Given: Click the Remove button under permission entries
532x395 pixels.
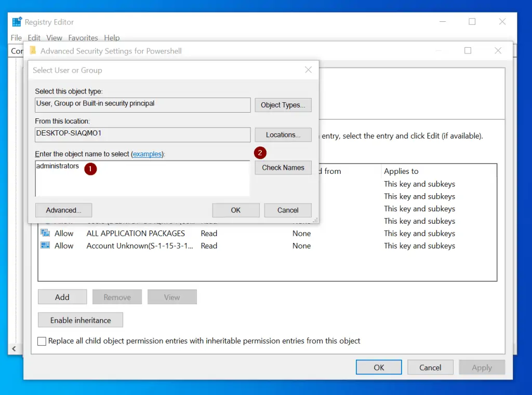Looking at the screenshot, I should pyautogui.click(x=117, y=297).
